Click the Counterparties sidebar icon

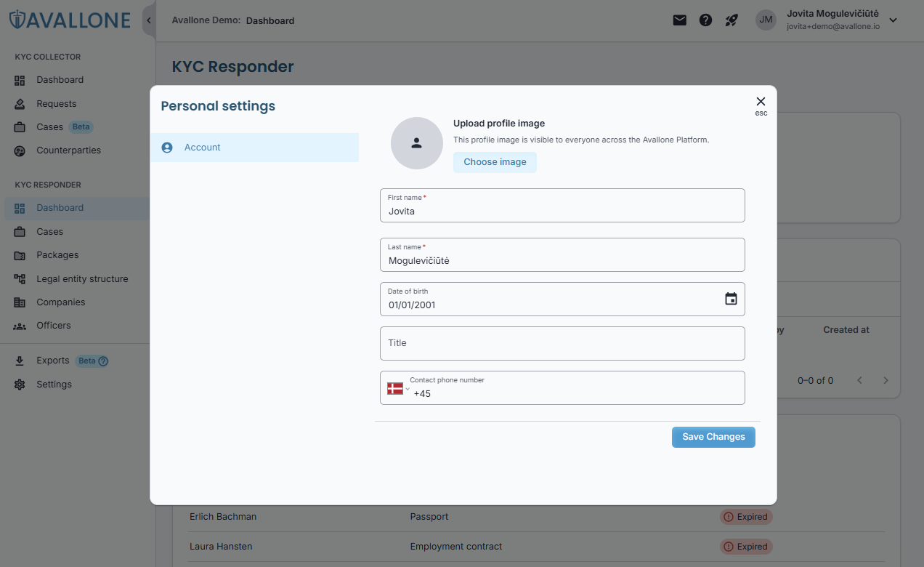[20, 151]
